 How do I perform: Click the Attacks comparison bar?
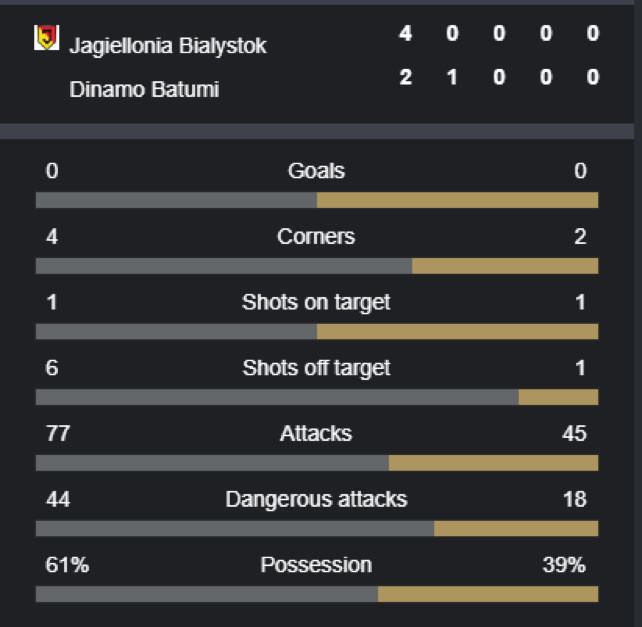point(317,463)
